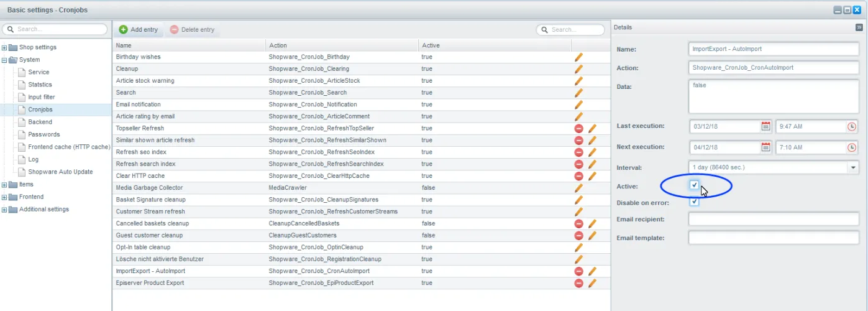Open time picker for Next execution
This screenshot has height=311, width=868.
pyautogui.click(x=852, y=147)
